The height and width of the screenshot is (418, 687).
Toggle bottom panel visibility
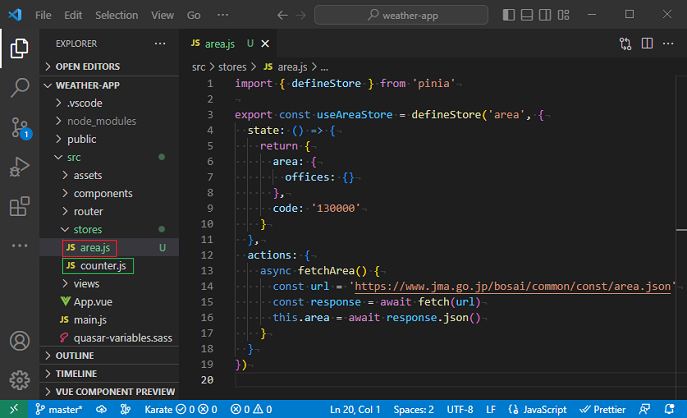click(x=527, y=15)
